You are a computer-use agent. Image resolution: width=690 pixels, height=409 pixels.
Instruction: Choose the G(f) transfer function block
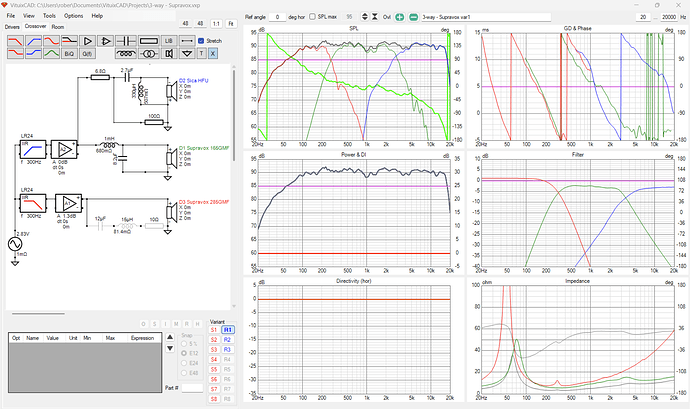coord(87,54)
